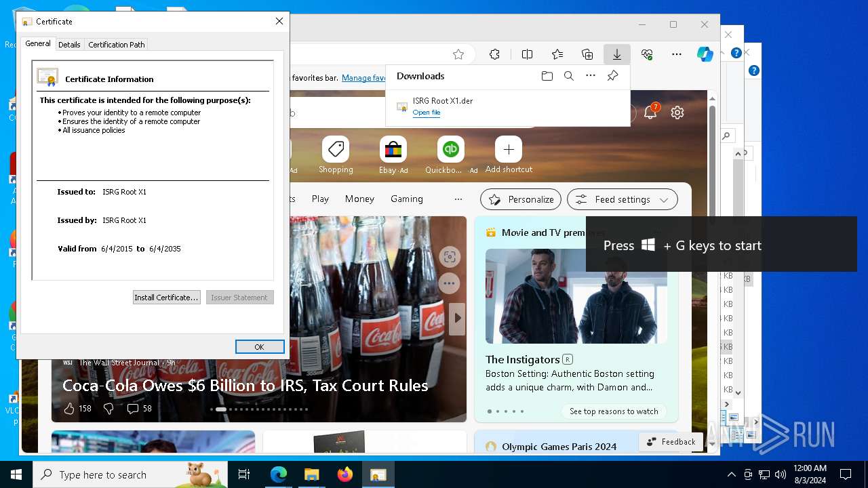Click the visual search icon on Coca-Cola image
The height and width of the screenshot is (488, 868).
[x=449, y=257]
